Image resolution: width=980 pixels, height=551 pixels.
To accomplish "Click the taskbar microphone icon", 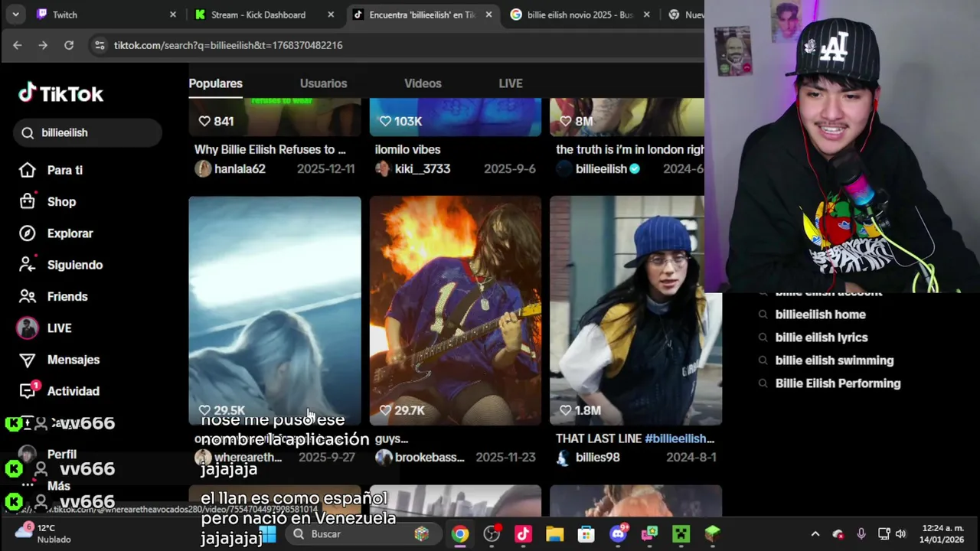I will coord(861,534).
